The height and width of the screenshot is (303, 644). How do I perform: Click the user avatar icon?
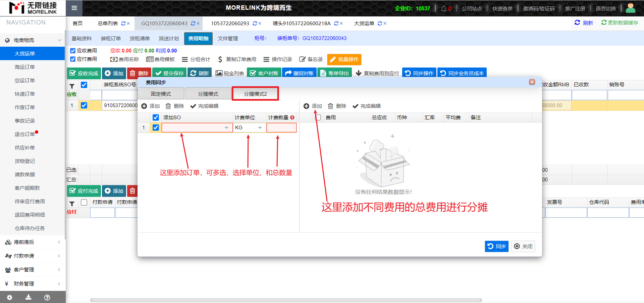(x=630, y=8)
